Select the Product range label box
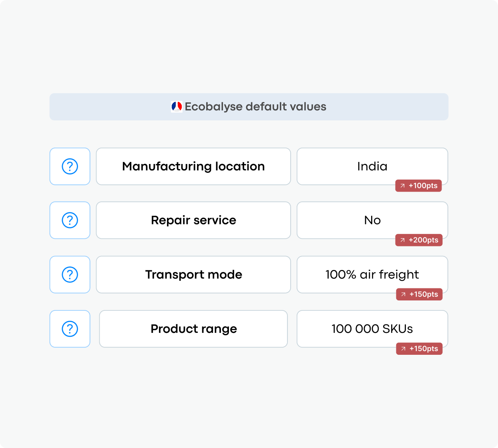 pos(193,329)
